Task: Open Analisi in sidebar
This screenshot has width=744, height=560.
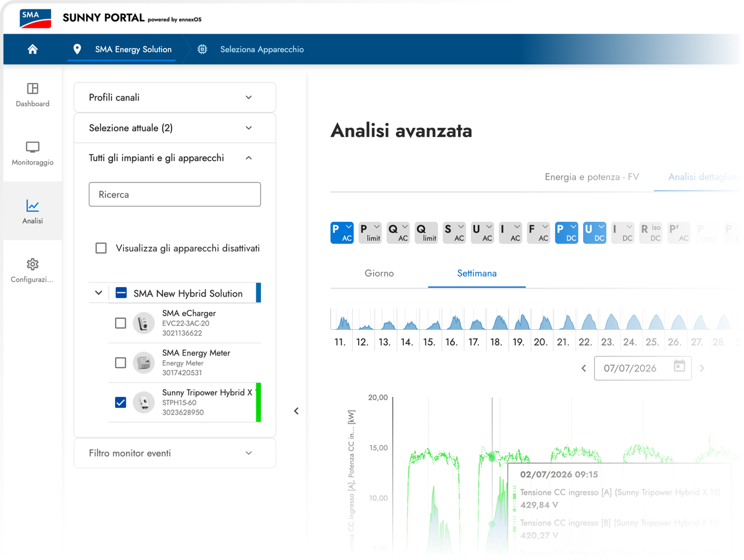Action: tap(33, 211)
